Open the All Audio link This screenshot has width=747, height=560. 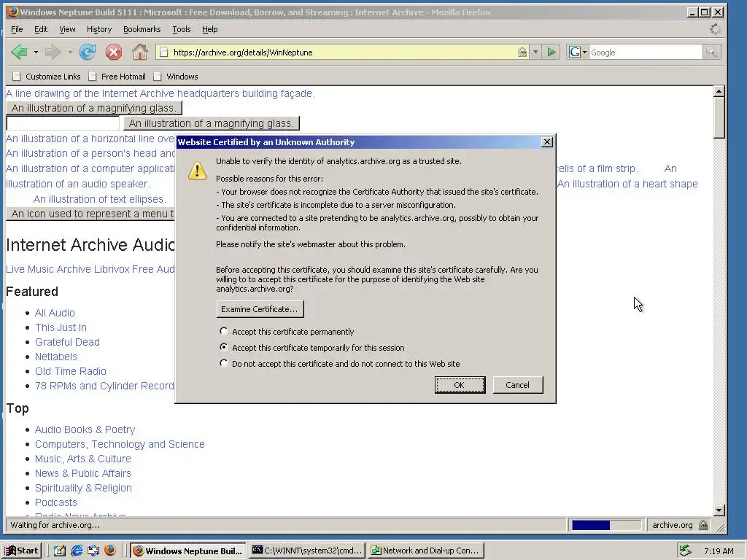(55, 313)
